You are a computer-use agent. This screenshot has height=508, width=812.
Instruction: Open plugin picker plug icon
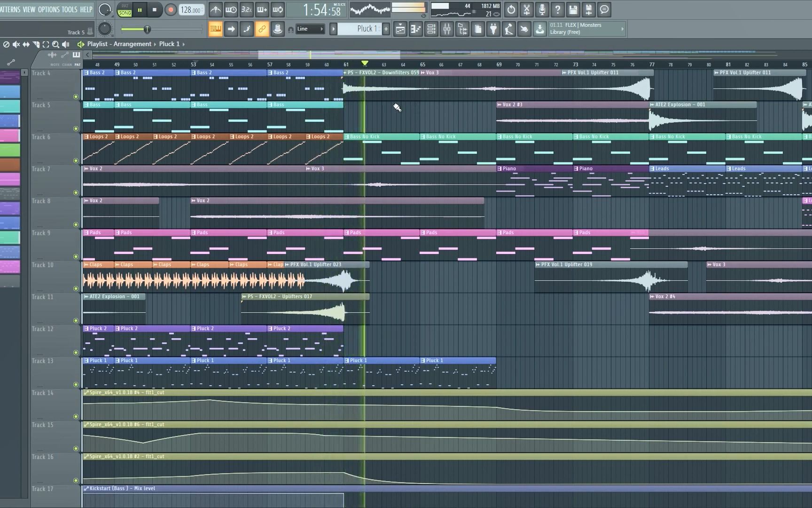click(493, 29)
